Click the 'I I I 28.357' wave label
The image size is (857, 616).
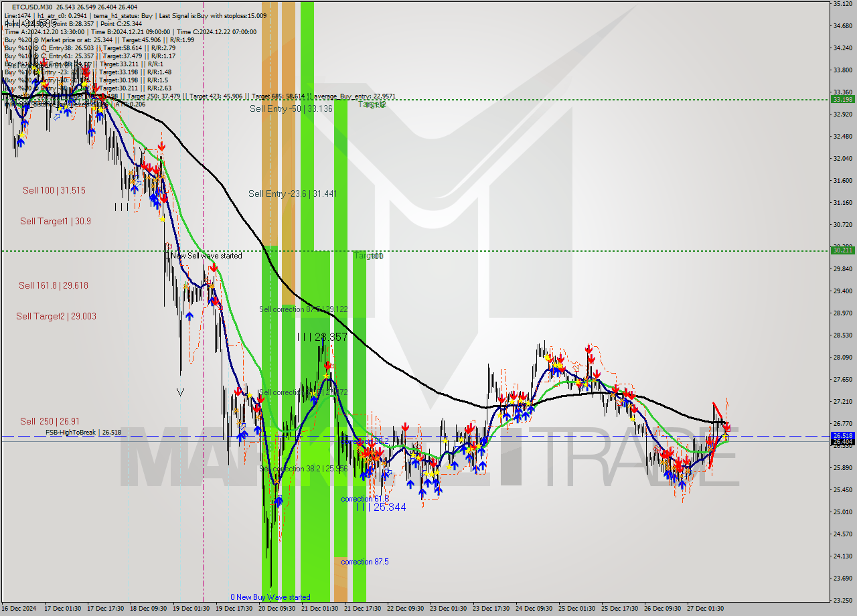322,337
